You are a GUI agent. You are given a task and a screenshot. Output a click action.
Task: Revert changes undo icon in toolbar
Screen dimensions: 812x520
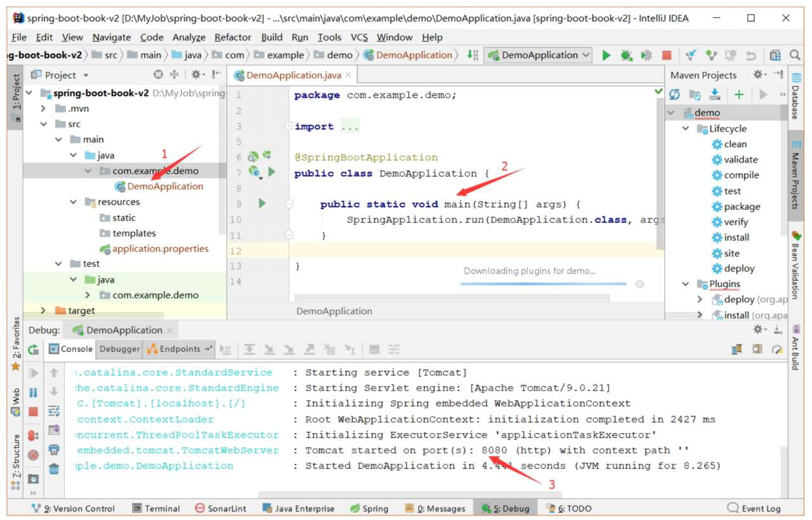pyautogui.click(x=751, y=55)
